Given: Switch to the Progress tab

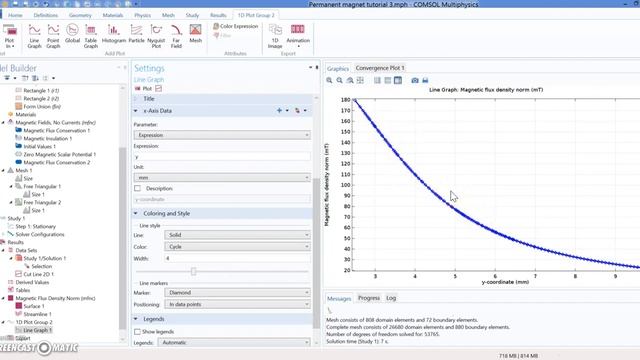Looking at the screenshot, I should coord(369,298).
